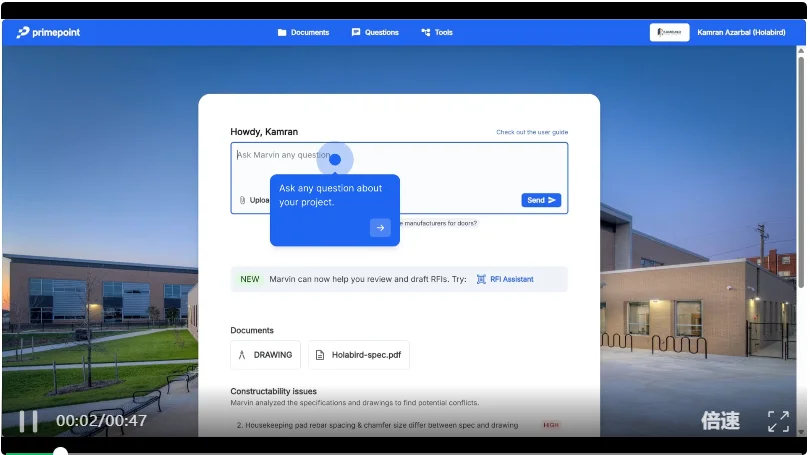Open the DRAWING document
The height and width of the screenshot is (455, 810).
pos(265,355)
